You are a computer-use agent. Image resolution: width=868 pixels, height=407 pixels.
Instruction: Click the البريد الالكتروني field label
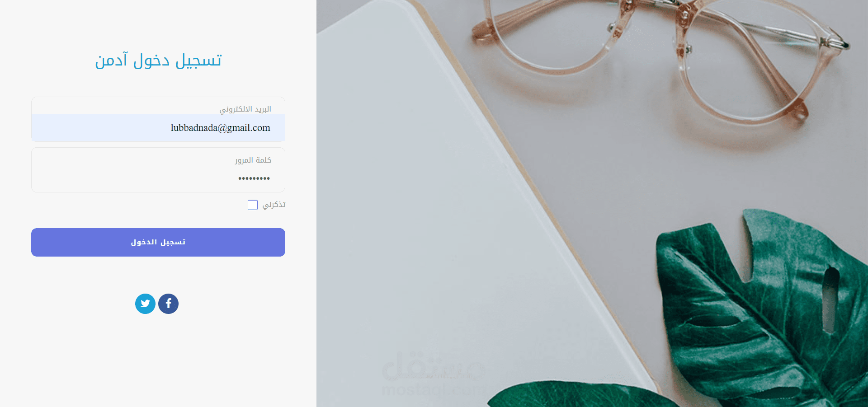(245, 109)
